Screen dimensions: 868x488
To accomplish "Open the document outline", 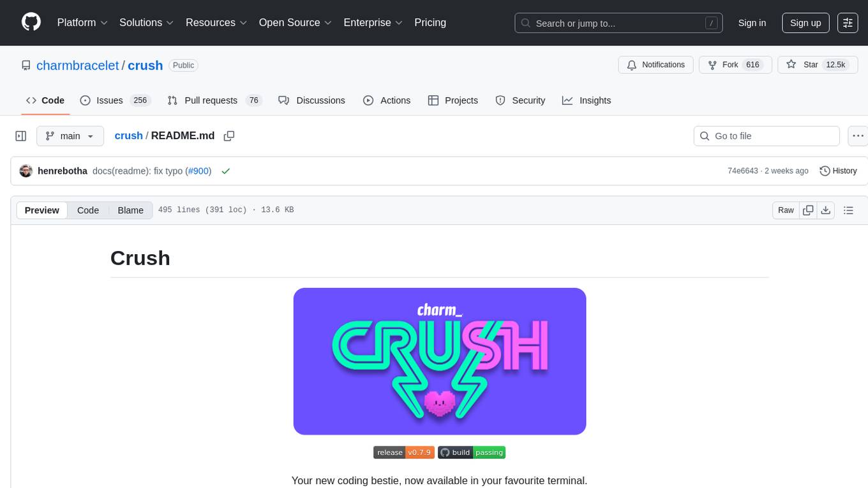I will coord(848,210).
